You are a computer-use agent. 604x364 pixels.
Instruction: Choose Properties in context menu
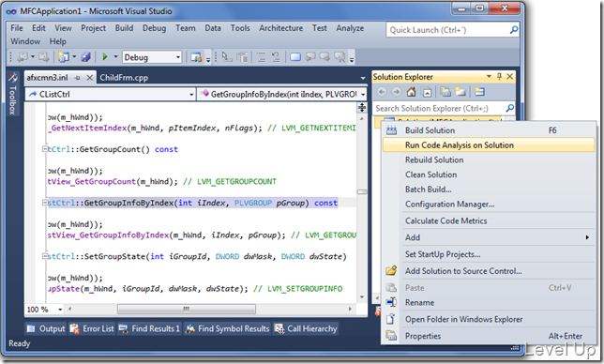(489, 336)
